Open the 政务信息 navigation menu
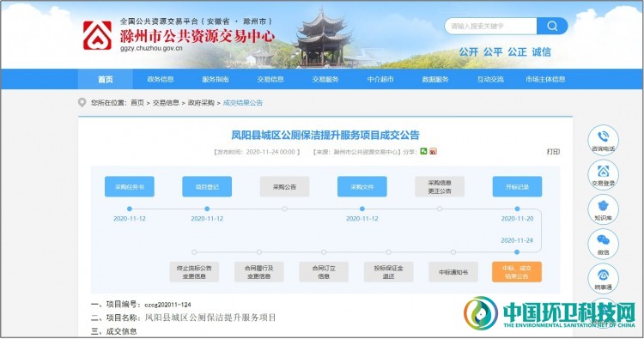 (161, 79)
